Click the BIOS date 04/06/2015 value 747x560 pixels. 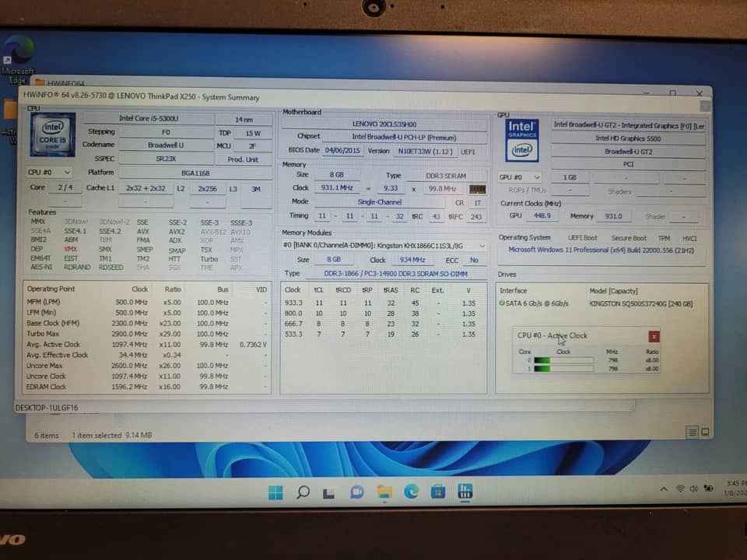point(342,150)
